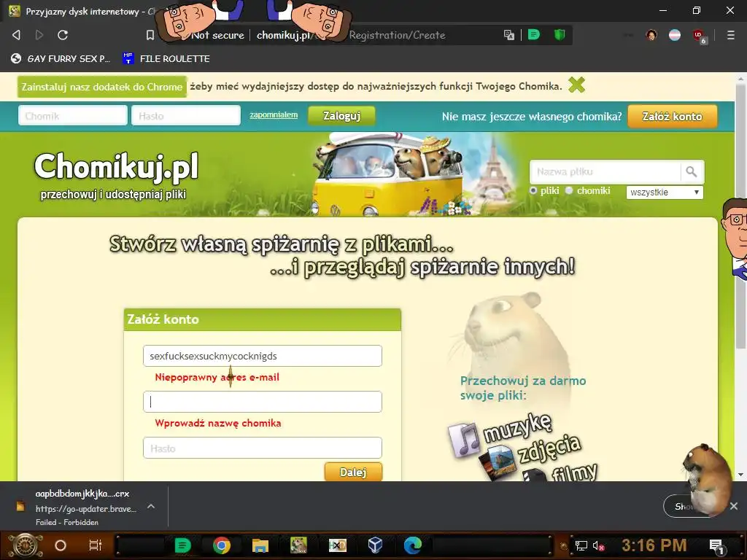Click the Cortana circle on the taskbar
Screen dimensions: 747x560
(61, 545)
